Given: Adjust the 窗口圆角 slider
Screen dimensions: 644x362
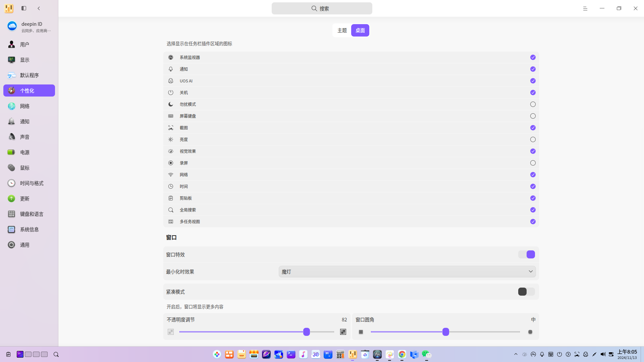Looking at the screenshot, I should 446,332.
